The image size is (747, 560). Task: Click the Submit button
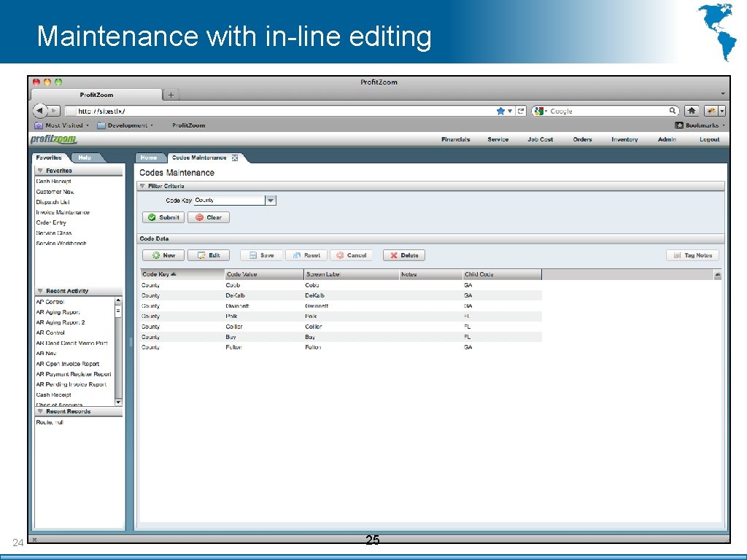(x=163, y=217)
